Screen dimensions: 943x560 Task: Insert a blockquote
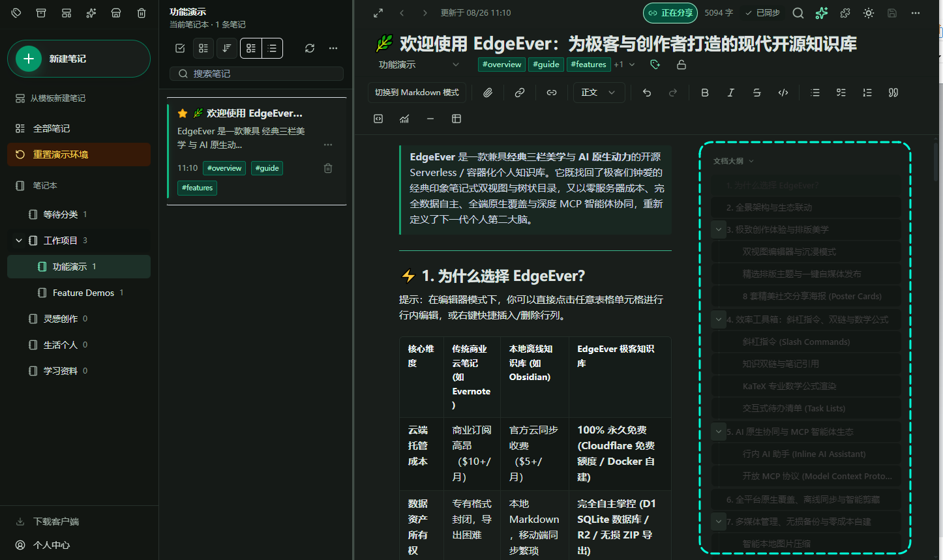click(893, 93)
